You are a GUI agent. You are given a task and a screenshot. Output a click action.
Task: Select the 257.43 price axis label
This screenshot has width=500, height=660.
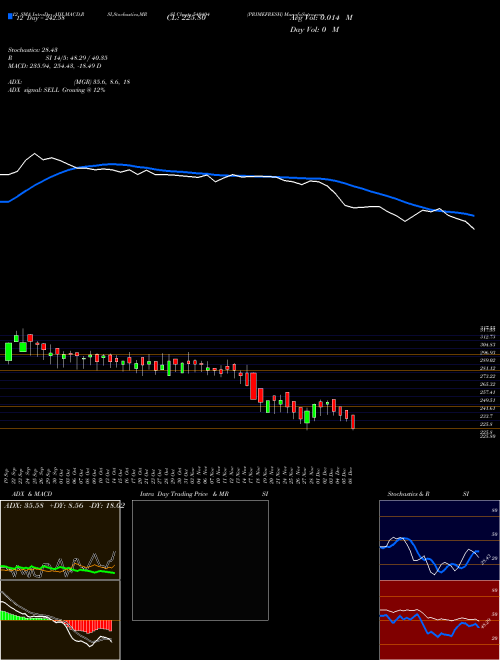488,392
